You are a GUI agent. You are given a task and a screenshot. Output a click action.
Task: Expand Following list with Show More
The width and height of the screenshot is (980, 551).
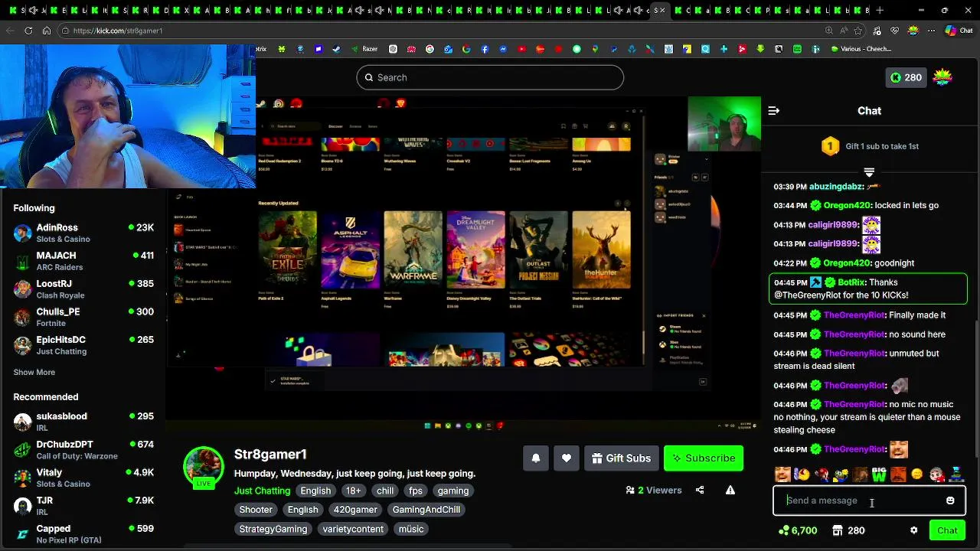34,373
